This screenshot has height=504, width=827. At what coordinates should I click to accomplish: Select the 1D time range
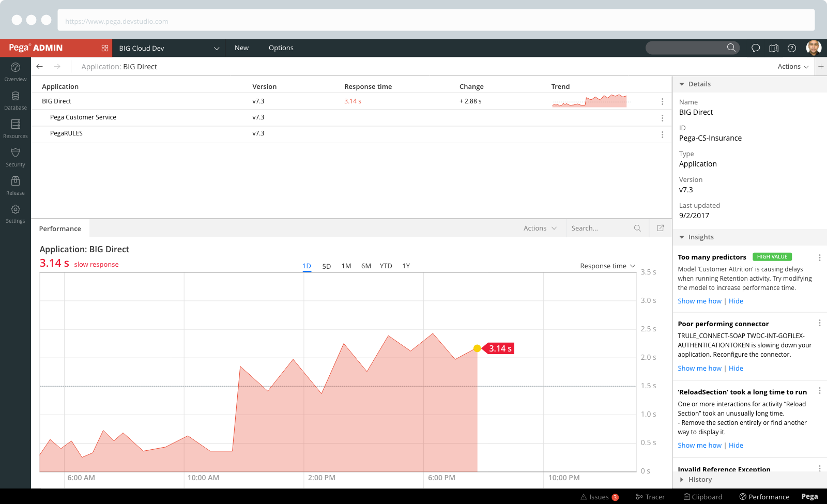pyautogui.click(x=307, y=266)
